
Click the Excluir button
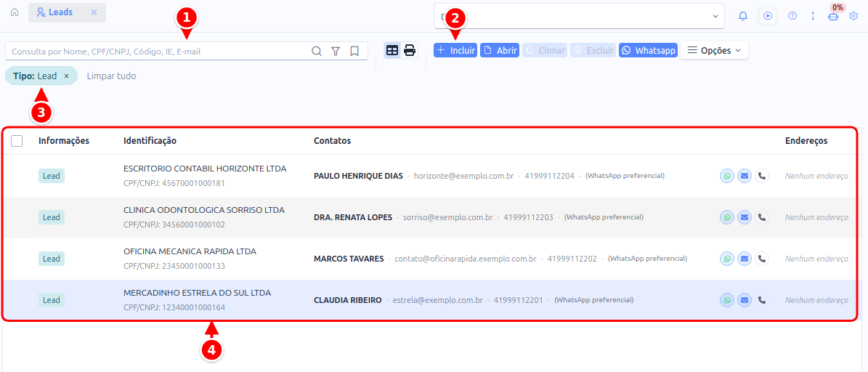coord(593,50)
